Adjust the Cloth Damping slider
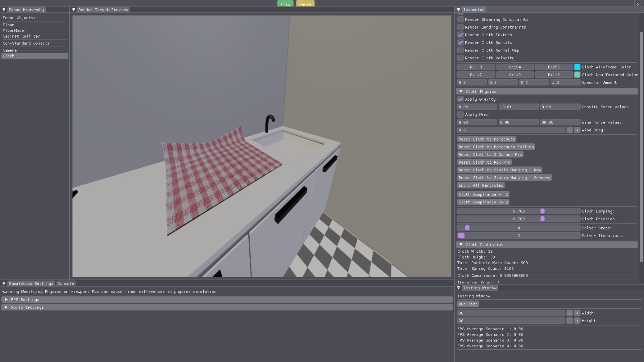Viewport: 644px width, 362px height. point(519,211)
